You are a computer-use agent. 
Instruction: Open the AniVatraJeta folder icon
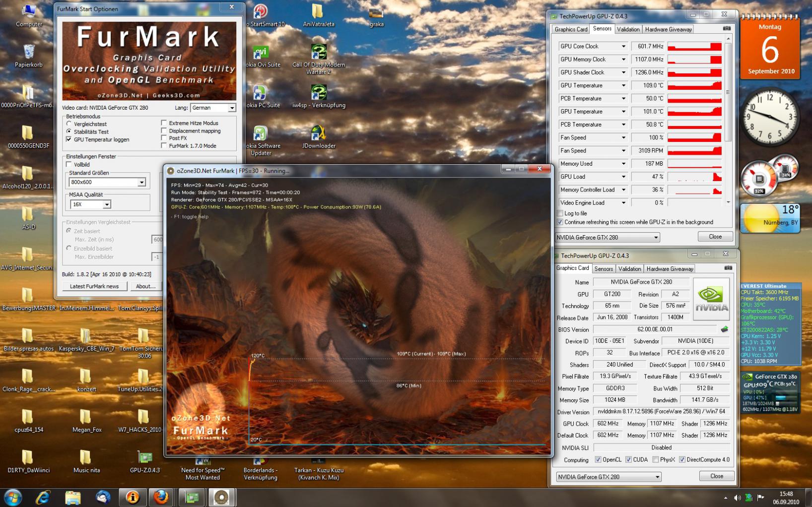pos(319,15)
